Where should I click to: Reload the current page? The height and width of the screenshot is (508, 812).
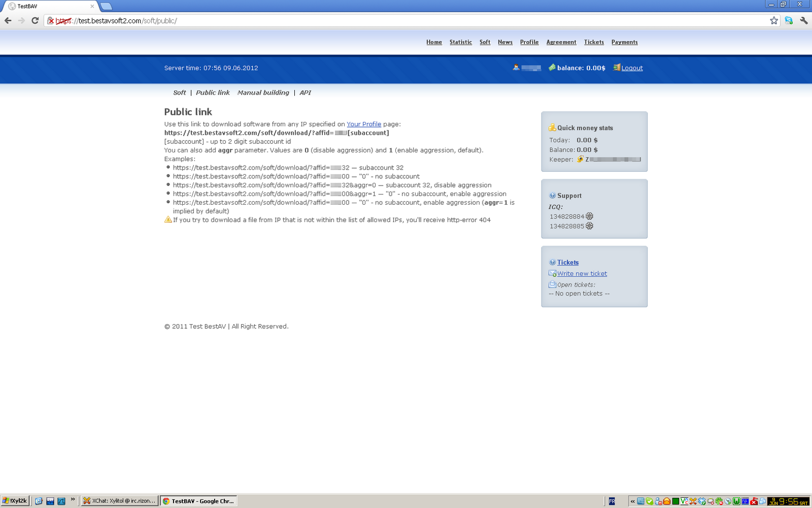tap(35, 21)
